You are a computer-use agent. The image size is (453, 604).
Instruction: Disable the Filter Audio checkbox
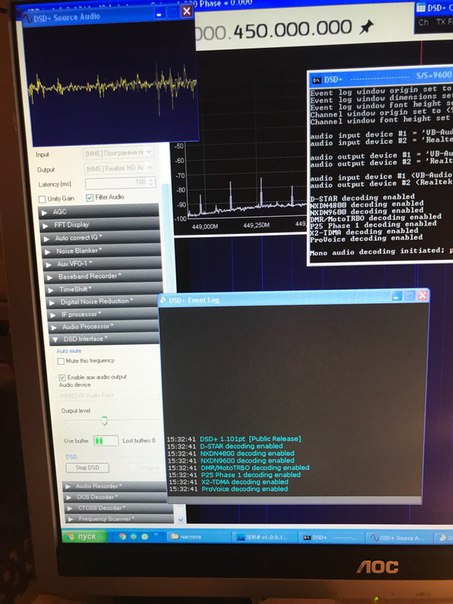click(x=90, y=198)
